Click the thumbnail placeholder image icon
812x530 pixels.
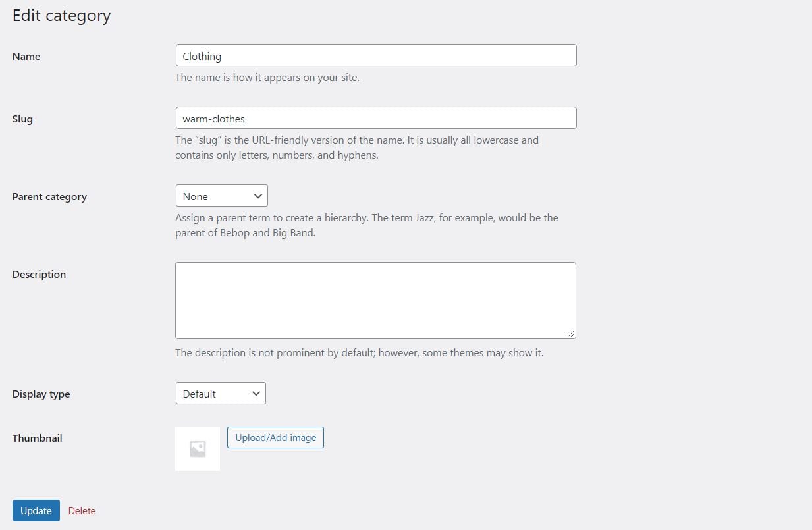198,449
